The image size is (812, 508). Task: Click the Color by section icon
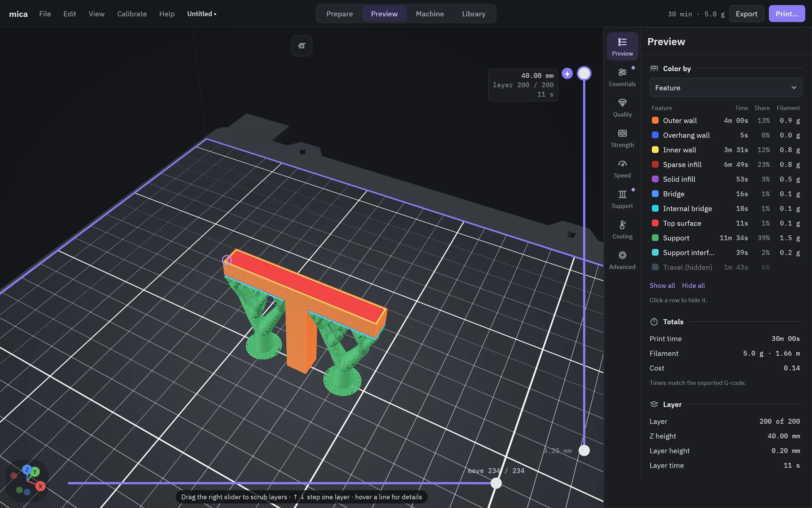point(654,69)
